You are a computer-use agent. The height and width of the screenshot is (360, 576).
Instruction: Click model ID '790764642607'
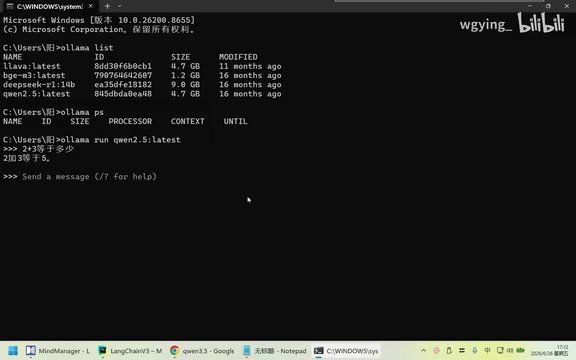[123, 76]
